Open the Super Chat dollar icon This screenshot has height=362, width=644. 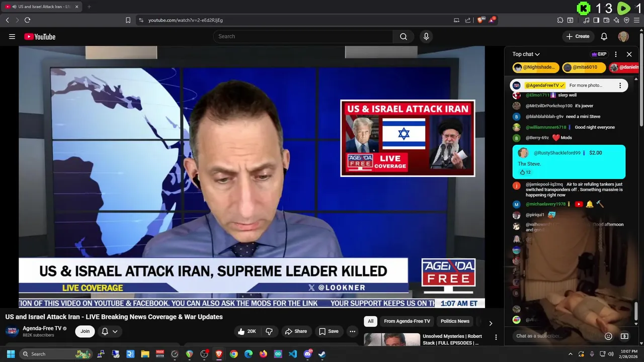coord(624,336)
